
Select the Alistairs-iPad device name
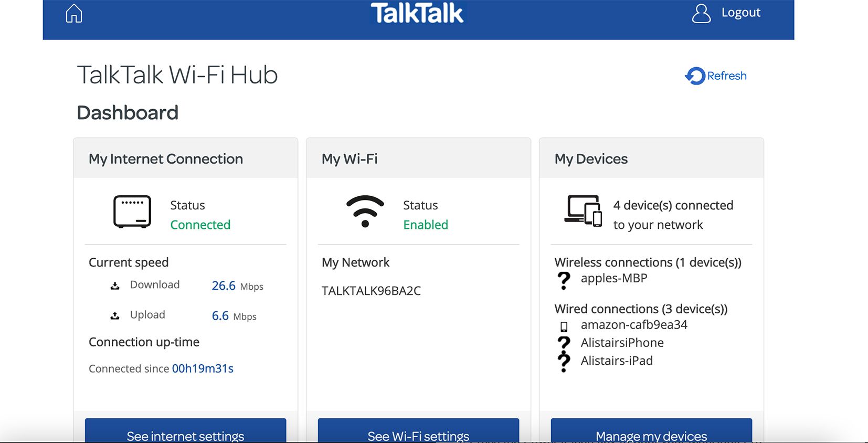click(x=617, y=361)
